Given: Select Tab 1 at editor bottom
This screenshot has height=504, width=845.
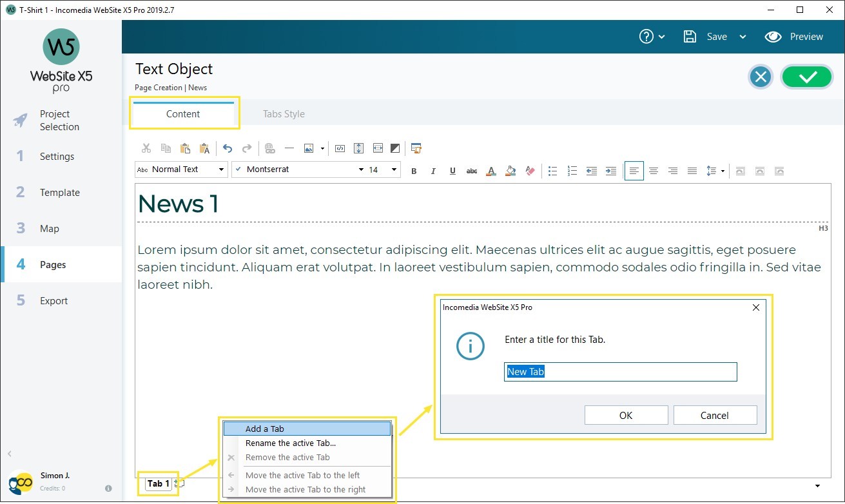Looking at the screenshot, I should pos(159,484).
